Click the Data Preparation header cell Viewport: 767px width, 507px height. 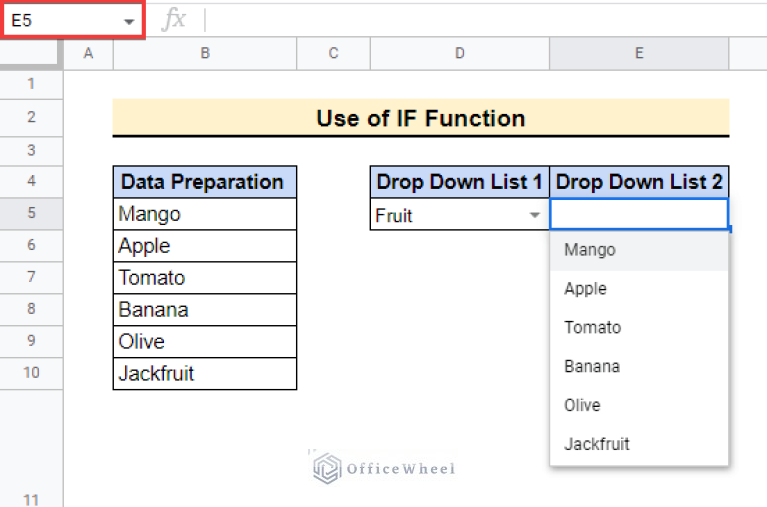pyautogui.click(x=205, y=182)
